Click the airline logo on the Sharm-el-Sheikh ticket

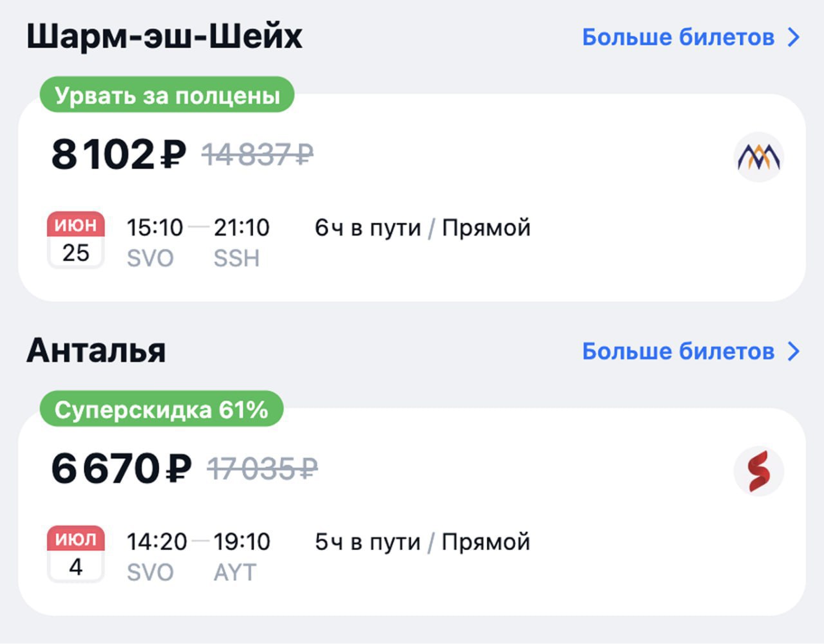click(x=758, y=157)
